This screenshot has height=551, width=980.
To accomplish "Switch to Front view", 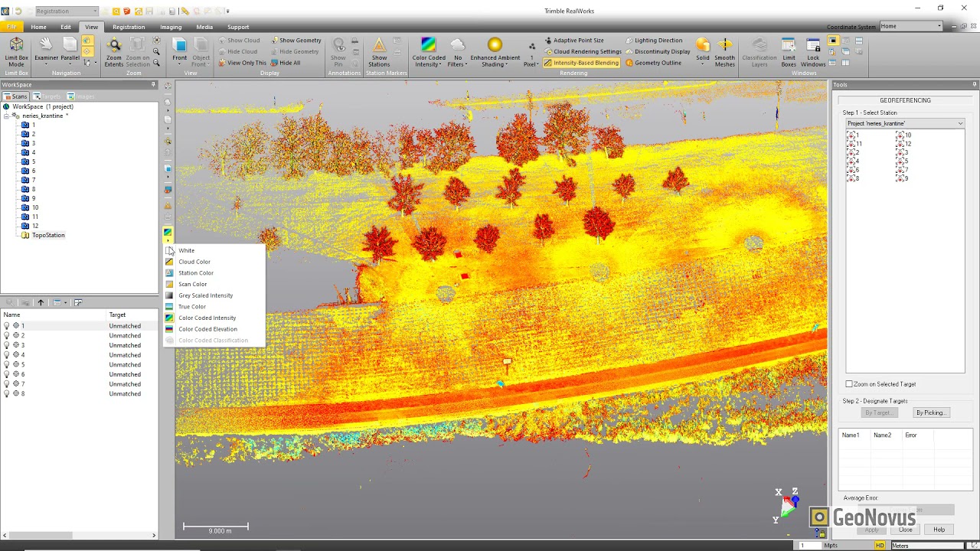I will pyautogui.click(x=179, y=51).
